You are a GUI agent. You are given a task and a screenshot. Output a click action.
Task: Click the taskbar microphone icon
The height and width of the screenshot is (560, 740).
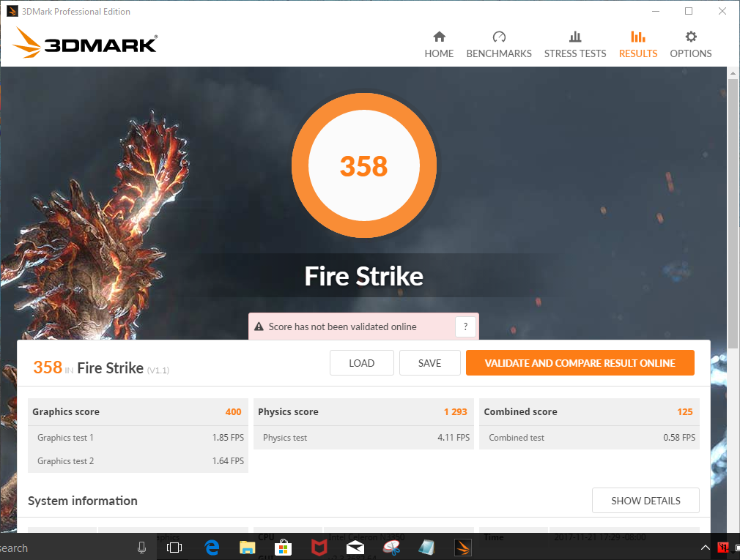(141, 548)
